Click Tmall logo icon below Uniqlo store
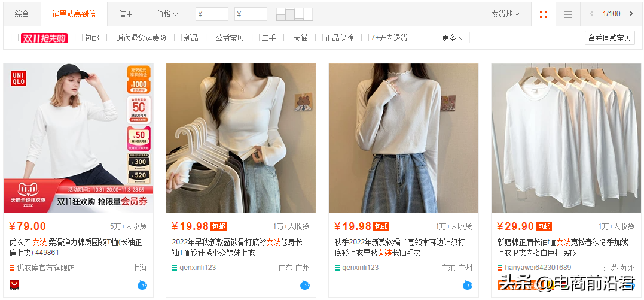 point(14,285)
